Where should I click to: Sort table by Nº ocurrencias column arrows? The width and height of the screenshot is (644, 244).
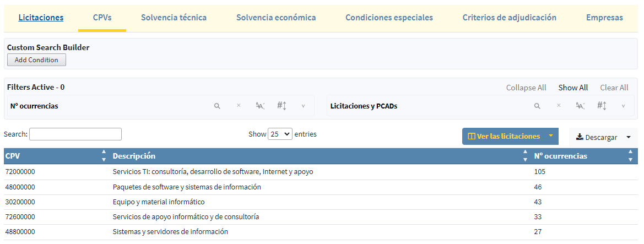tap(630, 156)
